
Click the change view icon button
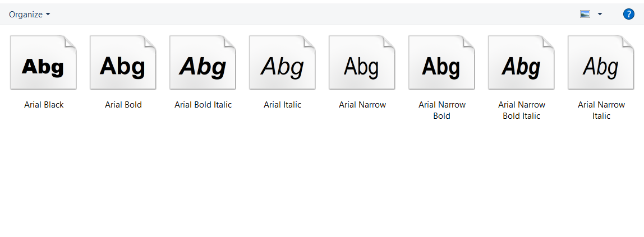(585, 15)
